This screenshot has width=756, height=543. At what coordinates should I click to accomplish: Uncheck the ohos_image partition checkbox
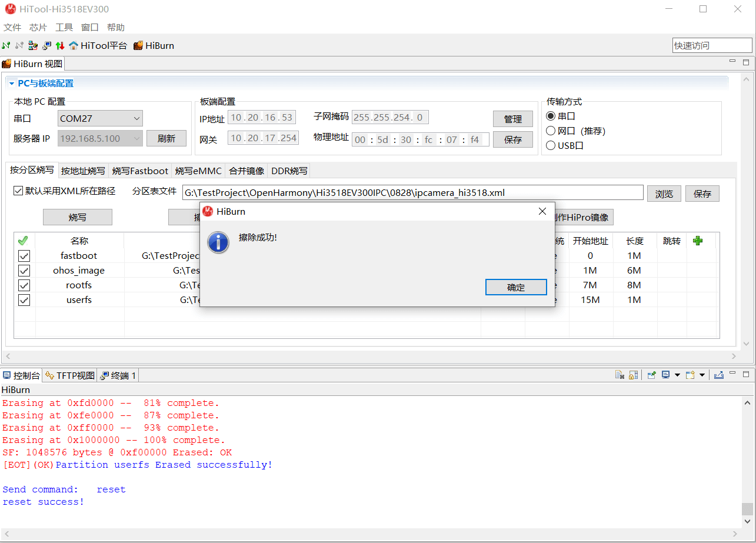24,271
